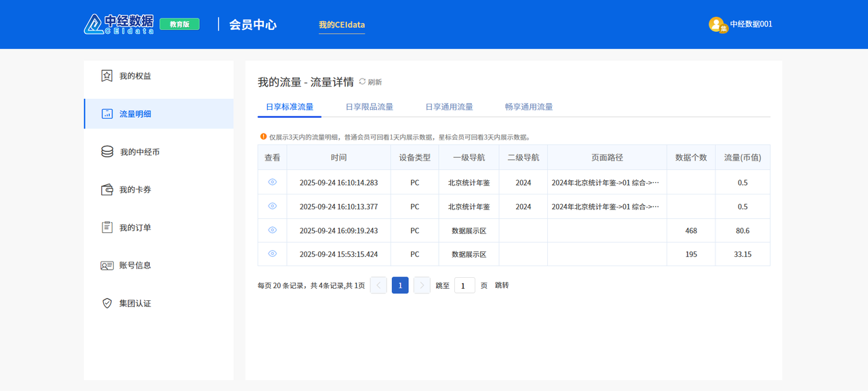Open 我的CEIdata top navigation item
868x391 pixels.
342,25
